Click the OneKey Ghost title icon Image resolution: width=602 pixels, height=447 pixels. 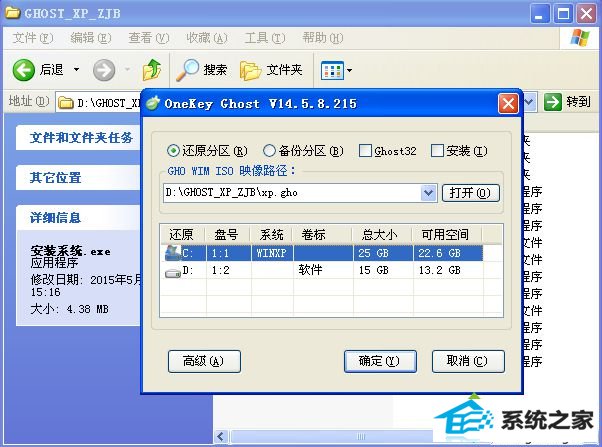(152, 103)
